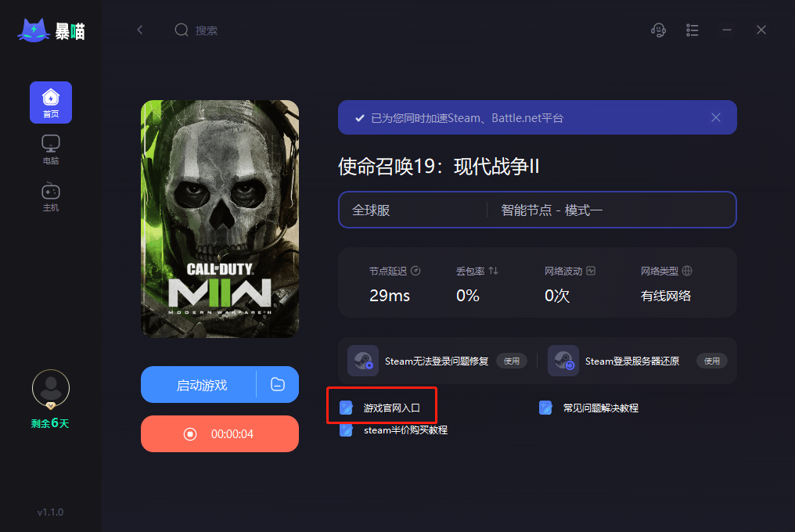
Task: Switch to the 主机 console tab
Action: coord(51,197)
